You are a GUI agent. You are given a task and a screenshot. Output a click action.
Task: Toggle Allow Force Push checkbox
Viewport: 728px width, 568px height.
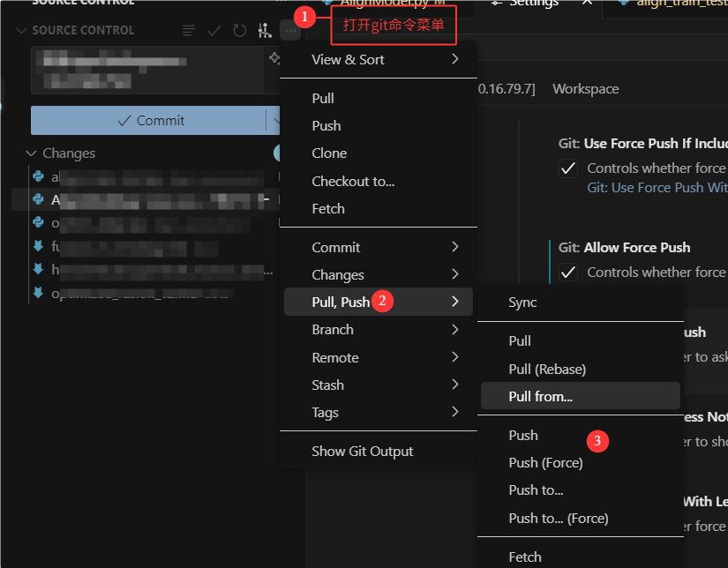[x=568, y=273]
